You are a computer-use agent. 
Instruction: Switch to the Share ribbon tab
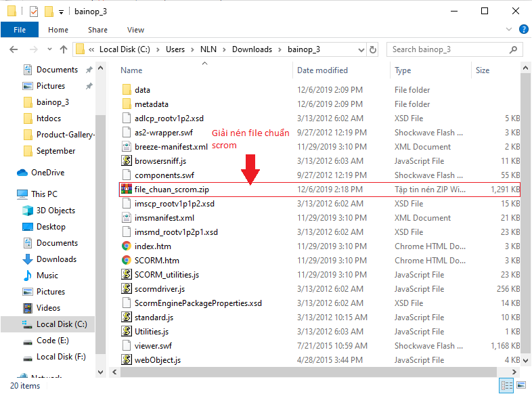[x=97, y=30]
